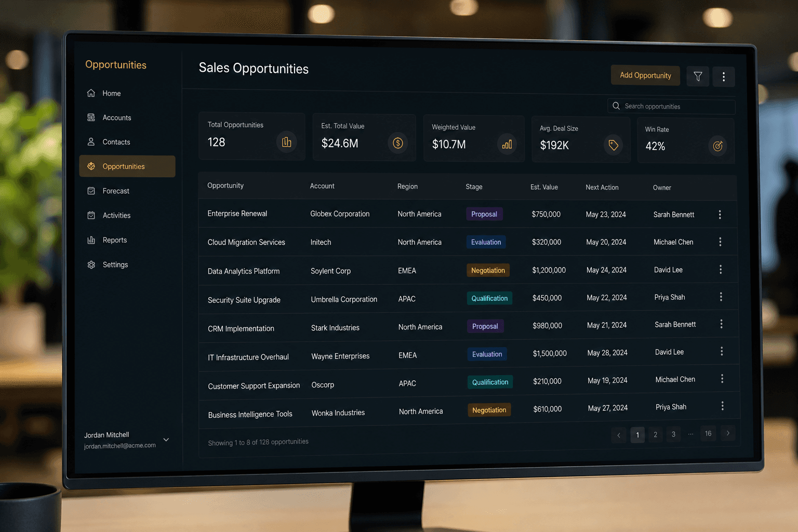Viewport: 798px width, 532px height.
Task: Open the filter funnel icon
Action: click(698, 76)
